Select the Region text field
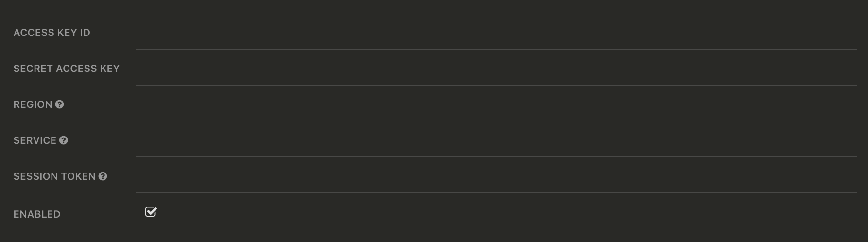 497,104
